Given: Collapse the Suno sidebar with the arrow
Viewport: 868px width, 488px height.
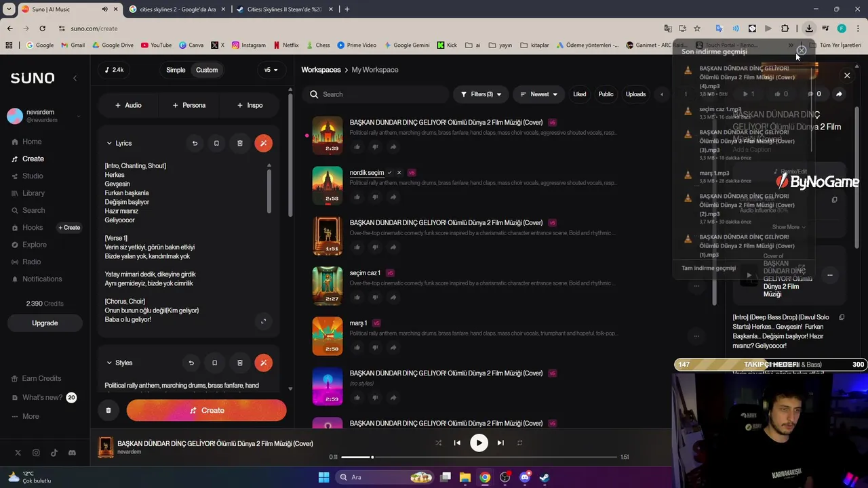Looking at the screenshot, I should point(75,78).
